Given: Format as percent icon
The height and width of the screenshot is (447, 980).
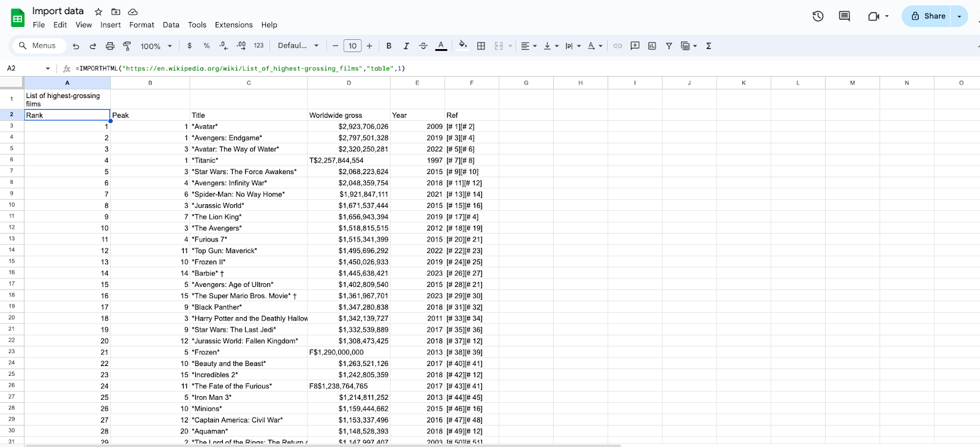Looking at the screenshot, I should click(206, 46).
